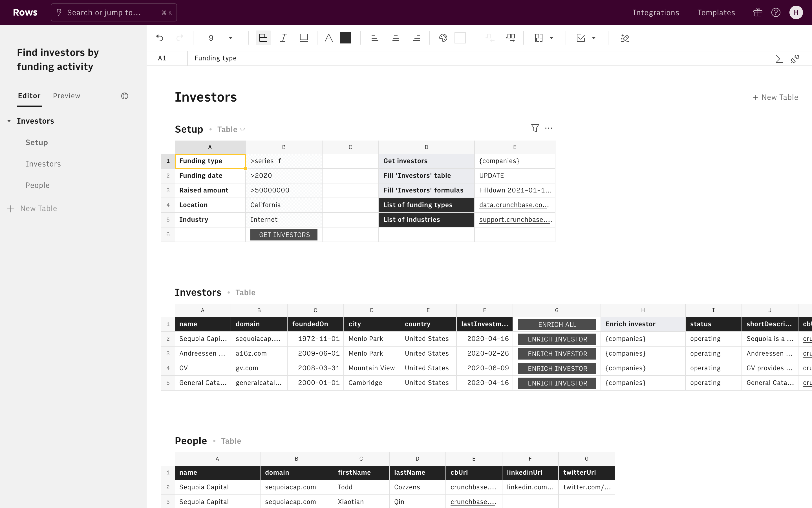Click the clear formatting eraser icon
Image resolution: width=812 pixels, height=508 pixels.
pyautogui.click(x=625, y=38)
